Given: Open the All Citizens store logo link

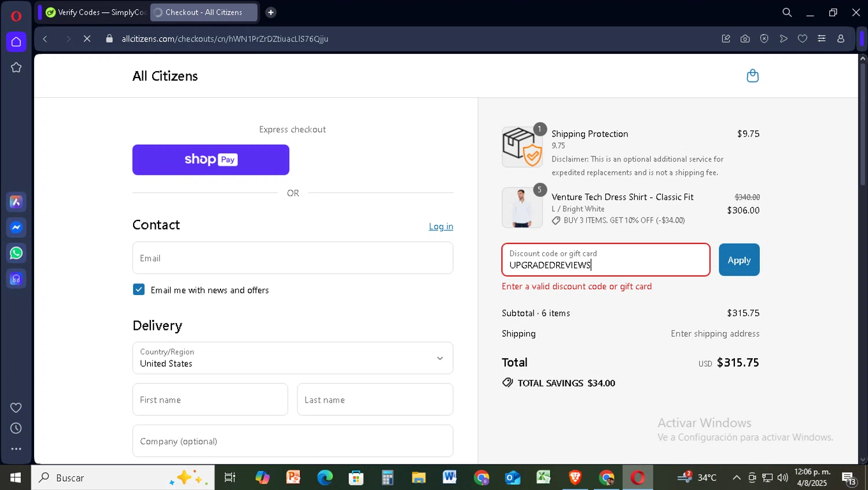Looking at the screenshot, I should click(x=165, y=76).
